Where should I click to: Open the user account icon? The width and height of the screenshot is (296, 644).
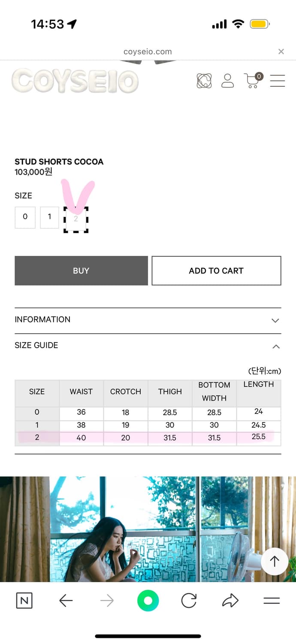pyautogui.click(x=227, y=80)
